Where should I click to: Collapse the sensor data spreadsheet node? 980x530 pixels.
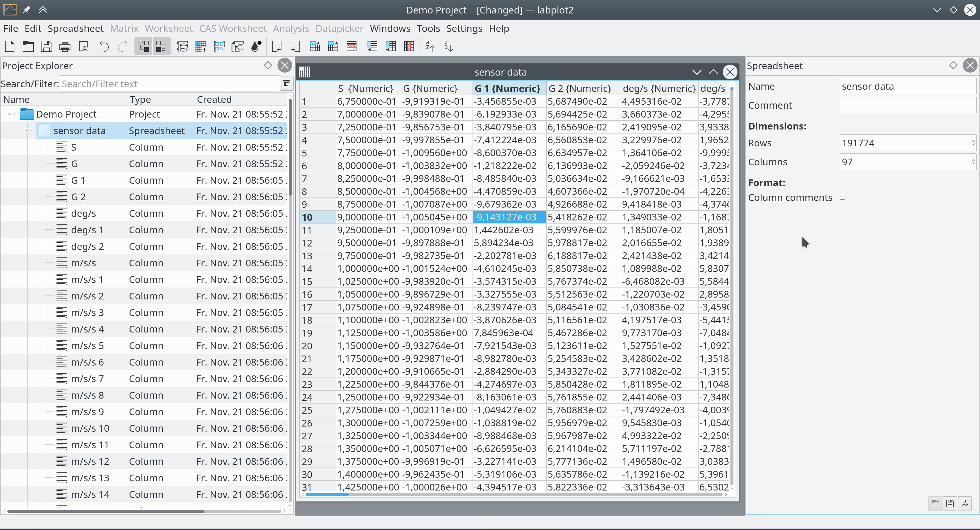pyautogui.click(x=27, y=130)
